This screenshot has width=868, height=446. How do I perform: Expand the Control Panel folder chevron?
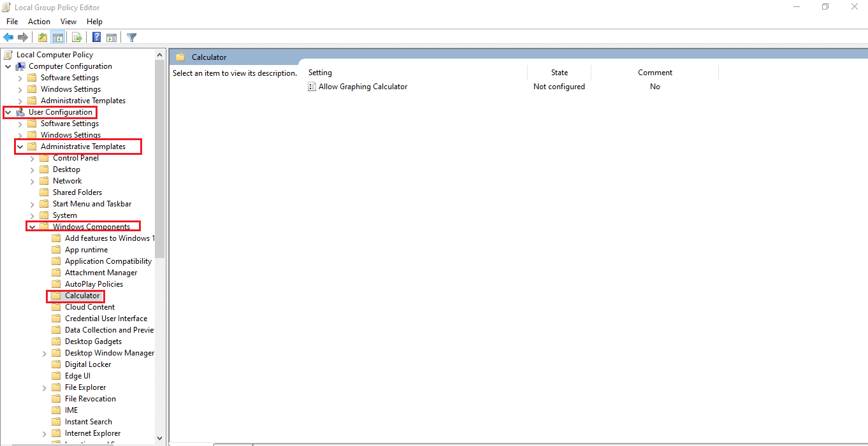pos(32,158)
